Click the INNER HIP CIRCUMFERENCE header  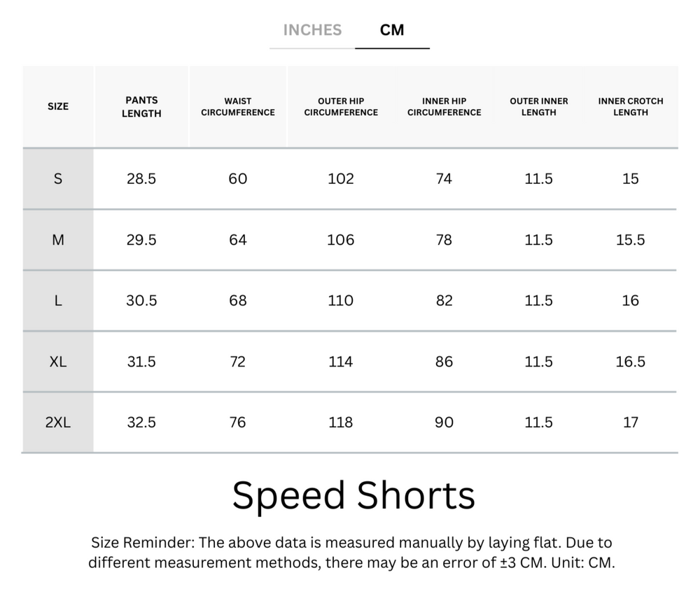pos(444,107)
